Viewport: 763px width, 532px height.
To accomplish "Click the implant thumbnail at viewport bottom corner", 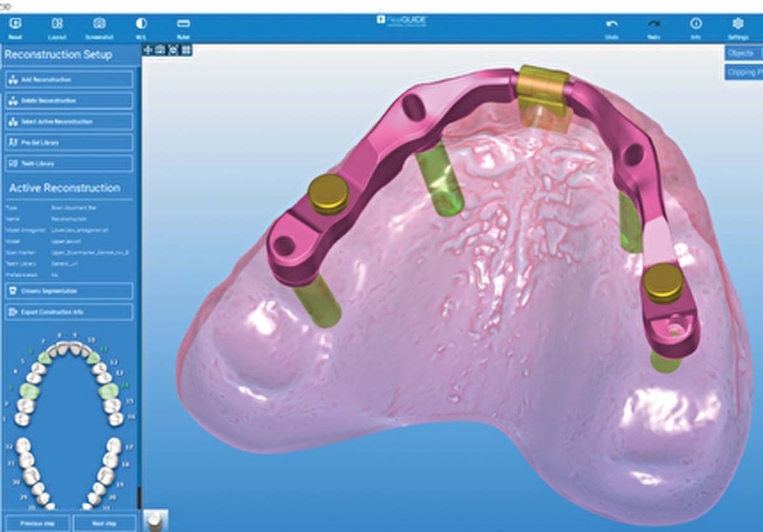I will point(155,520).
